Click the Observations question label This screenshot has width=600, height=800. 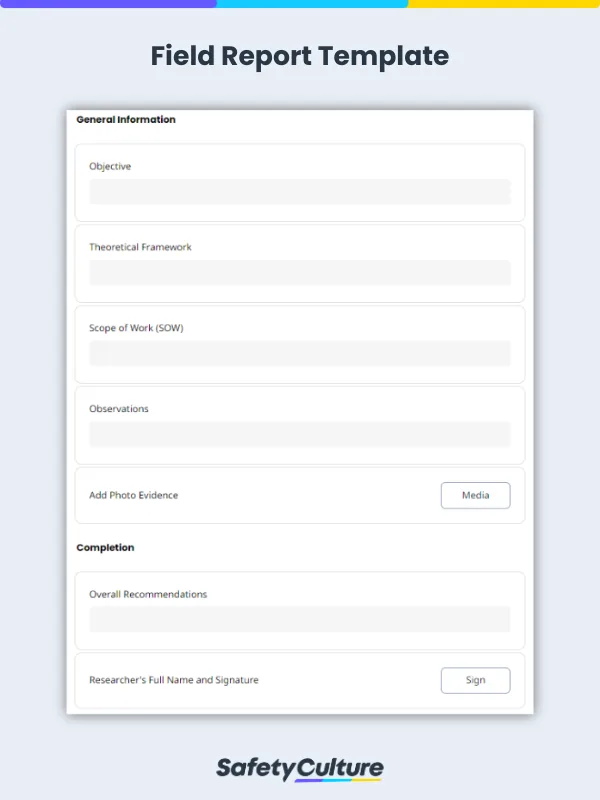click(120, 408)
